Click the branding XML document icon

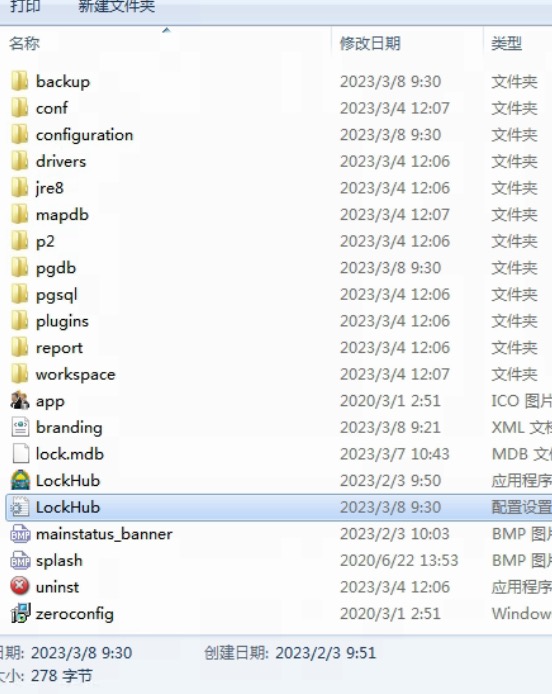tap(20, 428)
